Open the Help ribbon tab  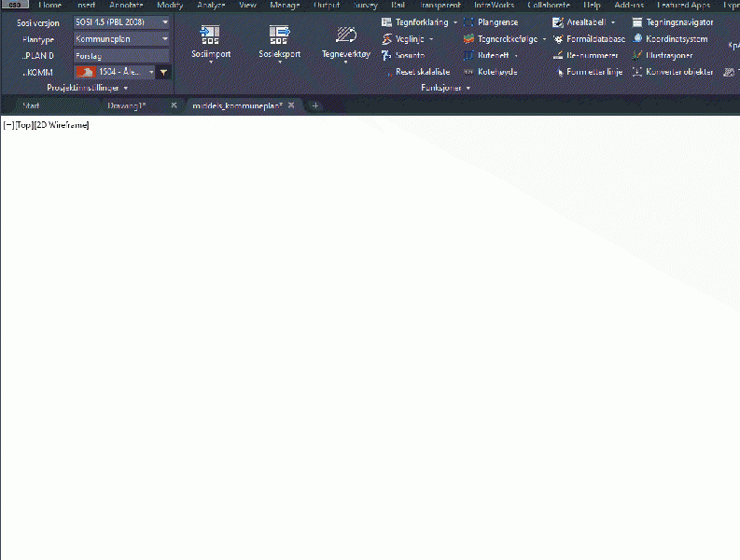coord(592,5)
